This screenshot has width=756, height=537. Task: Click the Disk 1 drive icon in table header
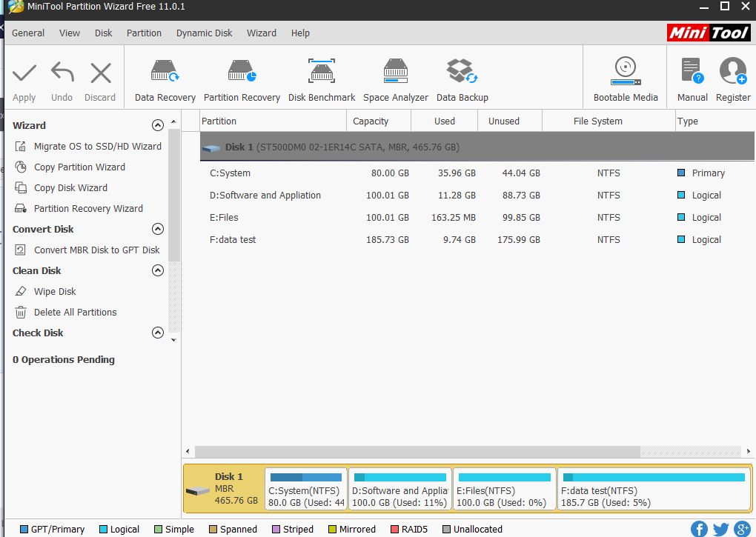point(211,148)
